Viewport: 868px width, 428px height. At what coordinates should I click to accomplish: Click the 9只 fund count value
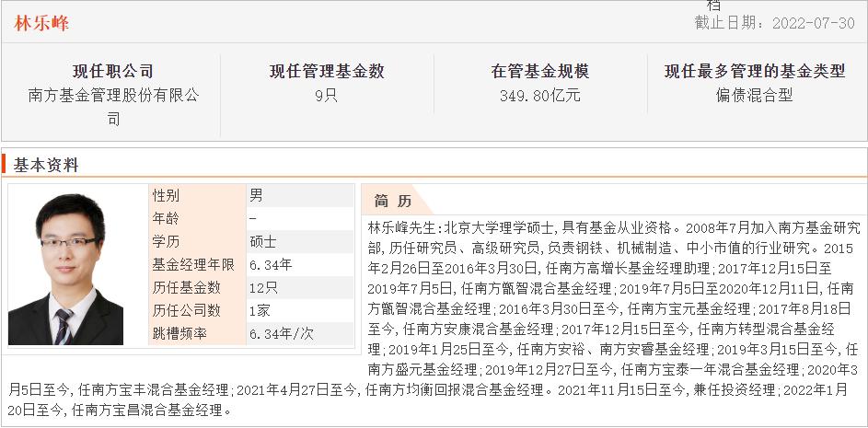(327, 95)
